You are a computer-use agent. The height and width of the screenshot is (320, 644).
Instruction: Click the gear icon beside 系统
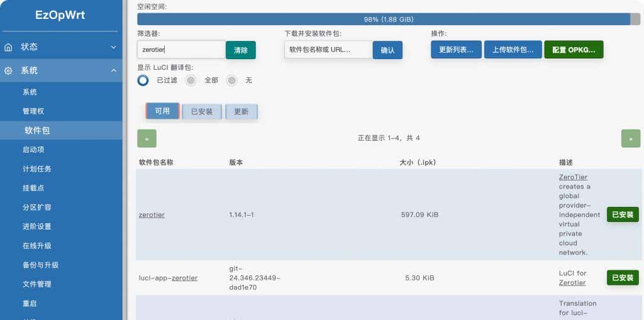[8, 71]
